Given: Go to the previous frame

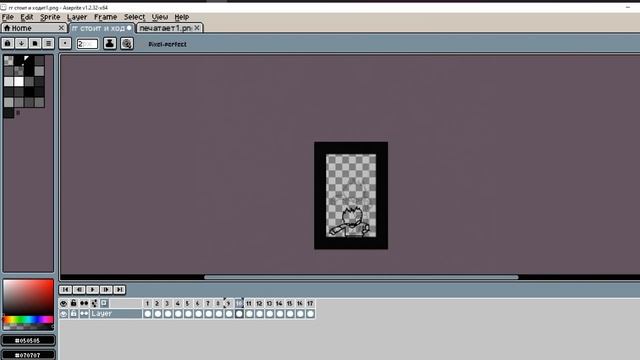Looking at the screenshot, I should coord(79,289).
